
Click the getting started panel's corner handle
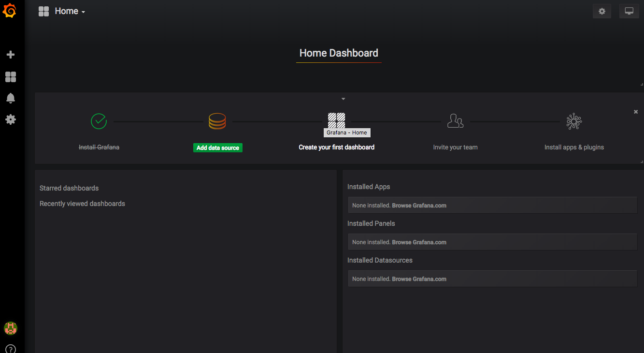(642, 162)
